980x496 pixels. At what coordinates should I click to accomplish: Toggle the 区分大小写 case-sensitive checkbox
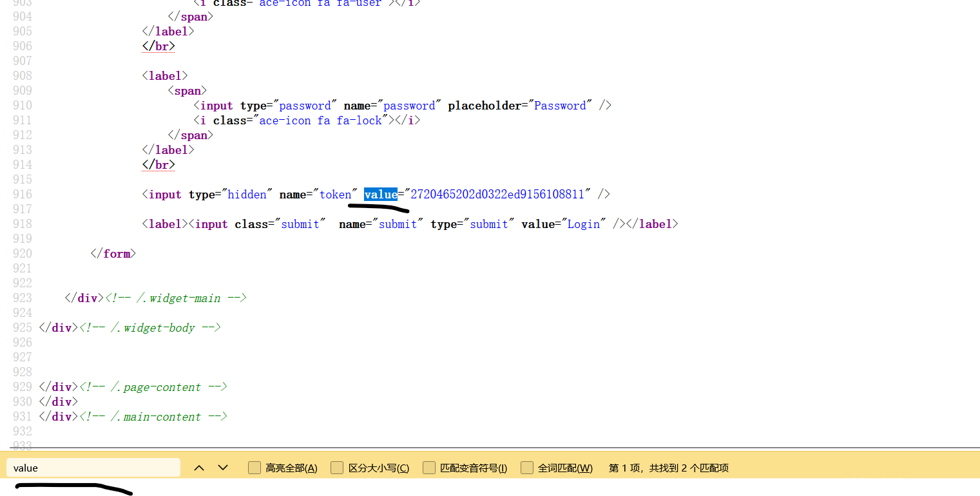click(337, 468)
